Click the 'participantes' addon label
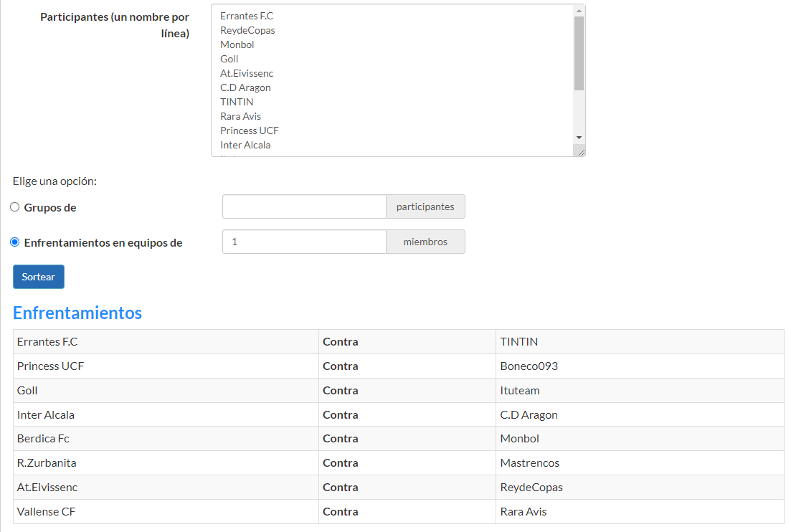This screenshot has width=791, height=532. (425, 206)
